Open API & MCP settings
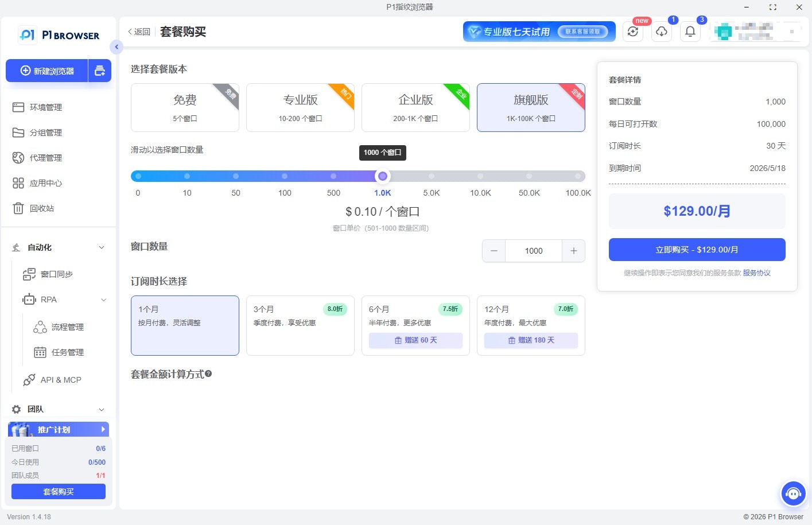This screenshot has height=525, width=812. (x=61, y=379)
